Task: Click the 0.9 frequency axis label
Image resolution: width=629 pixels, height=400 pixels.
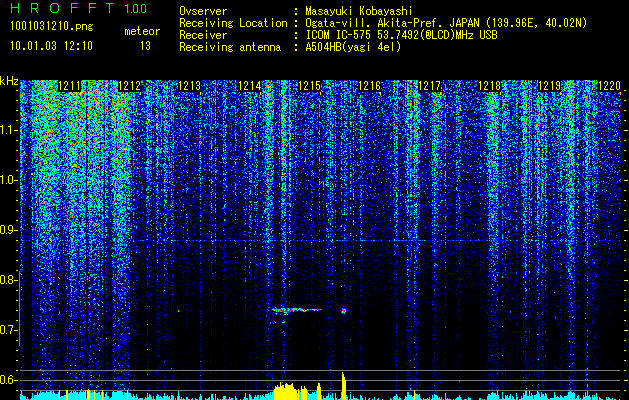Action: click(9, 230)
